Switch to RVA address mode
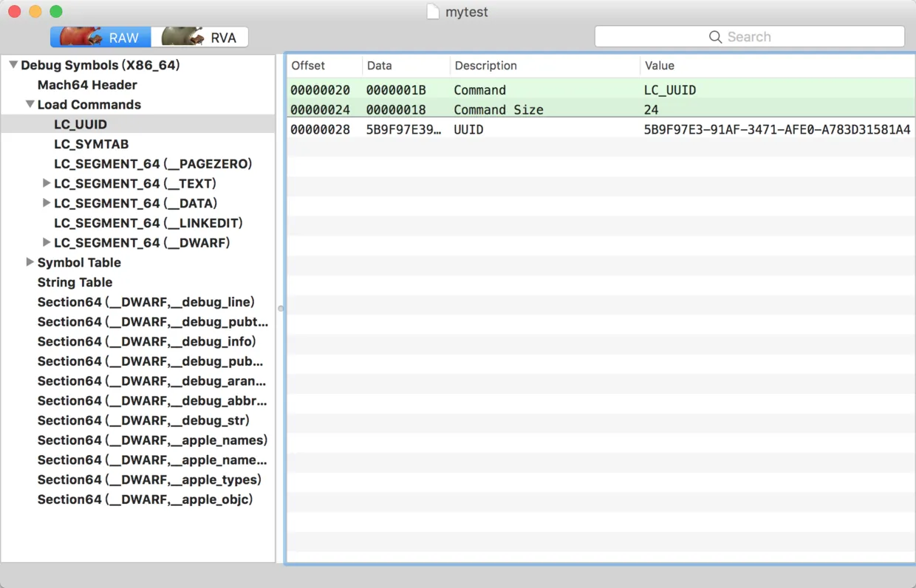Viewport: 916px width, 588px height. point(199,37)
